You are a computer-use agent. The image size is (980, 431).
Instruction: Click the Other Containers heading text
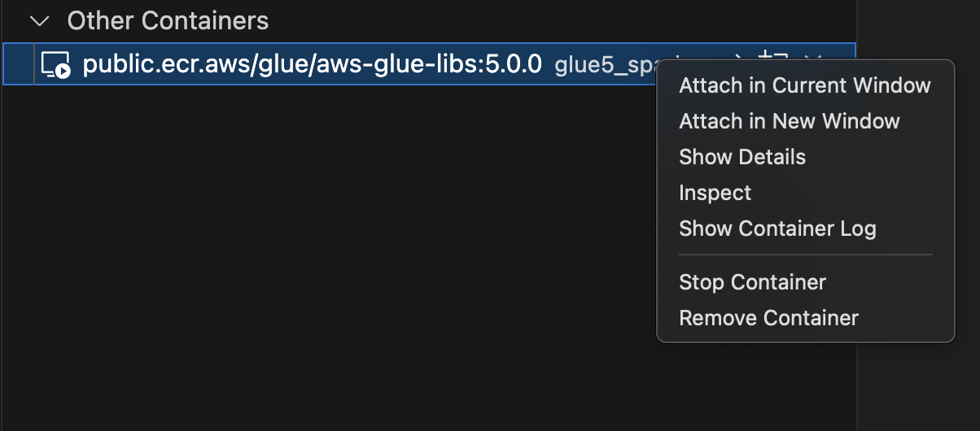pyautogui.click(x=168, y=21)
